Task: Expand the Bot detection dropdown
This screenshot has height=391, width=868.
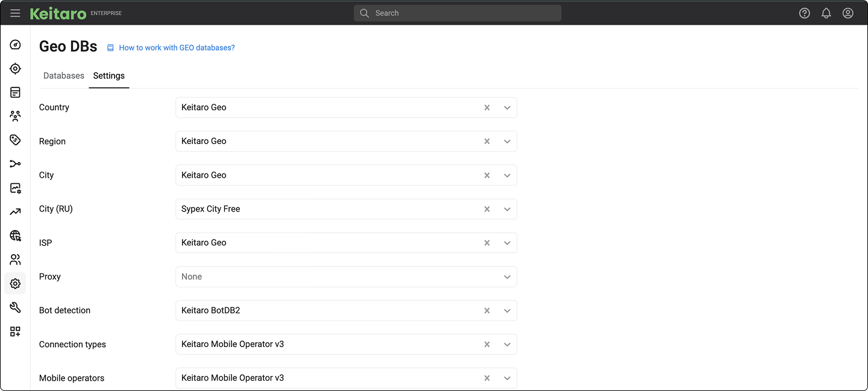Action: point(507,311)
